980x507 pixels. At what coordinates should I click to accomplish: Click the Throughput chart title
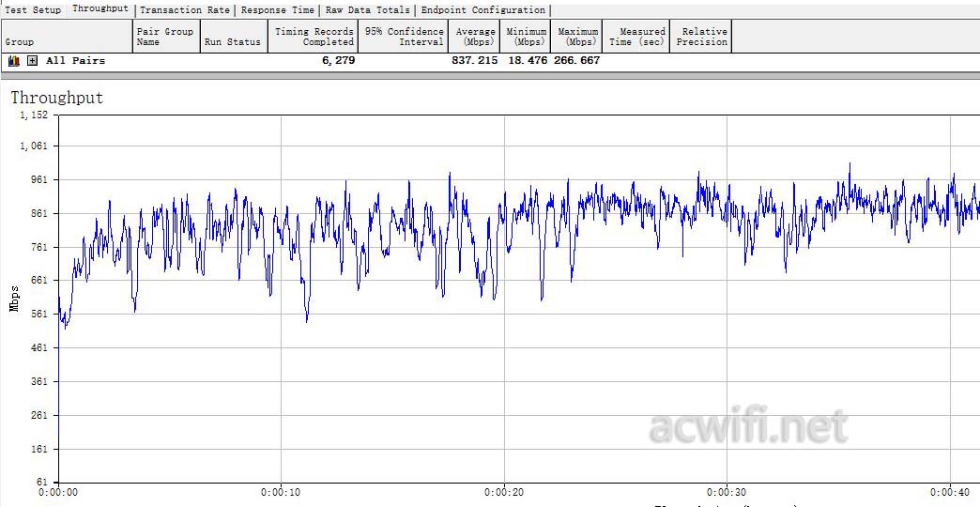tap(57, 99)
